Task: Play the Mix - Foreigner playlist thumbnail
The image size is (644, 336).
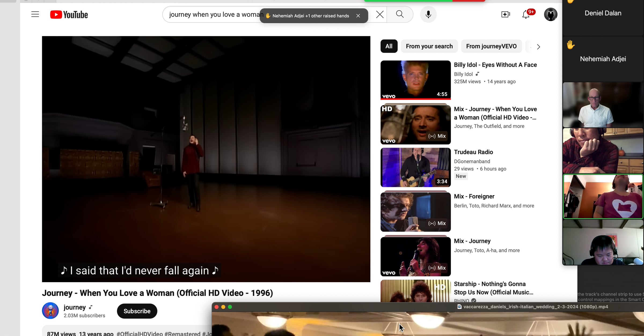Action: click(415, 212)
